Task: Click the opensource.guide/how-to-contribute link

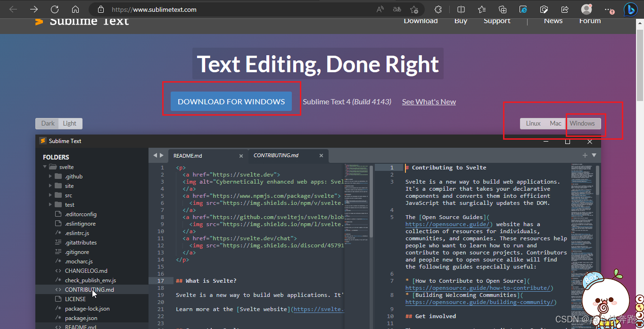Action: click(479, 288)
